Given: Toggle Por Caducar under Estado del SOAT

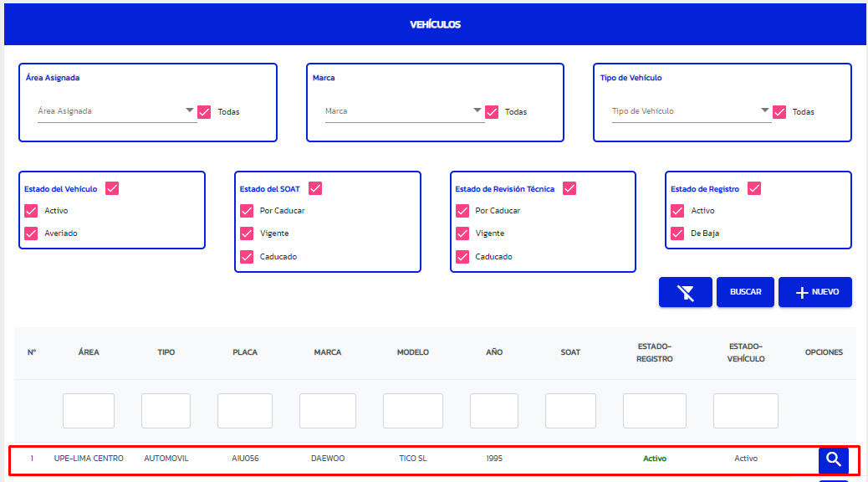Looking at the screenshot, I should pyautogui.click(x=247, y=211).
